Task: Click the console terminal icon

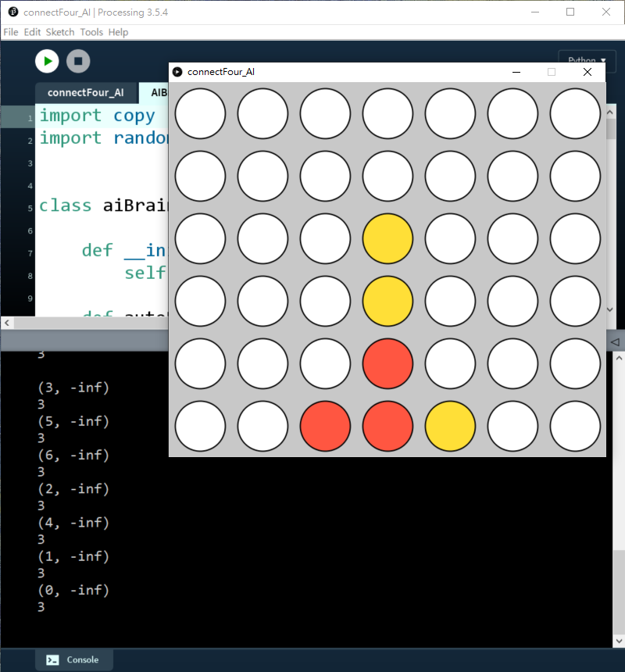Action: [52, 659]
